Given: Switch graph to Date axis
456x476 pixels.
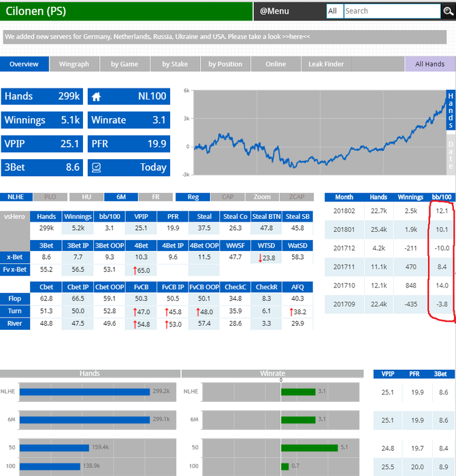Looking at the screenshot, I should click(x=451, y=154).
